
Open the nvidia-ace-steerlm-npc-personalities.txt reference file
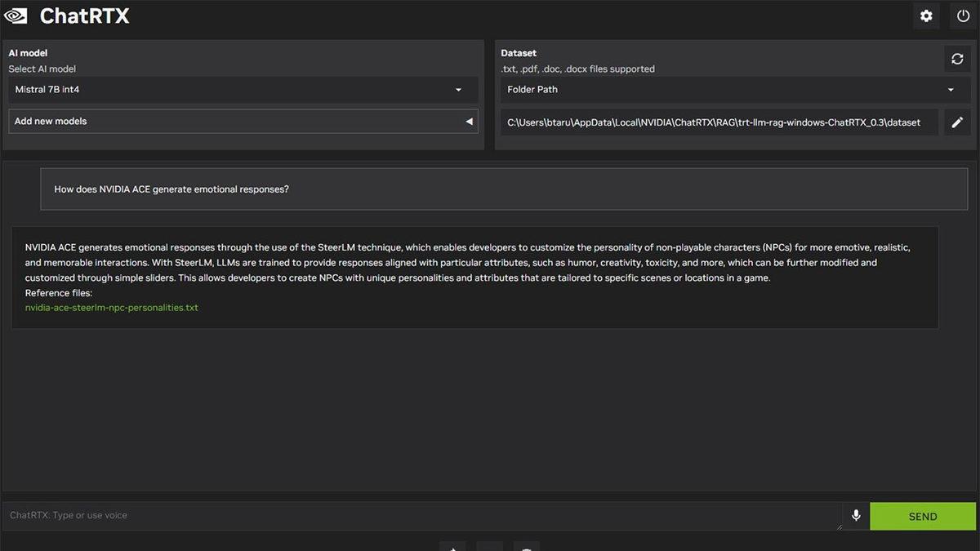[110, 308]
